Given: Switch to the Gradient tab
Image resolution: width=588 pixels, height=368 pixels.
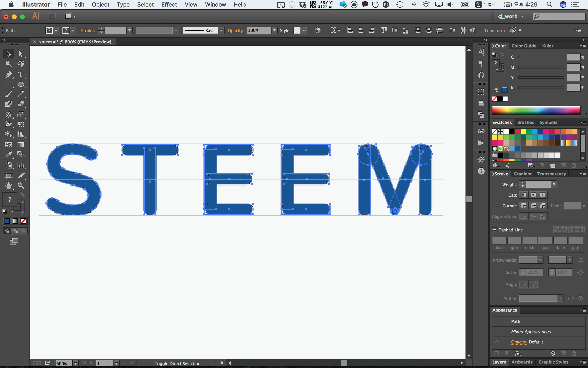Looking at the screenshot, I should 522,174.
